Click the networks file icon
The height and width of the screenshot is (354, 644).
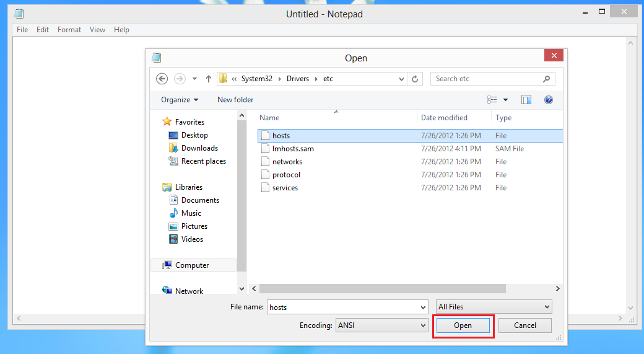[265, 162]
